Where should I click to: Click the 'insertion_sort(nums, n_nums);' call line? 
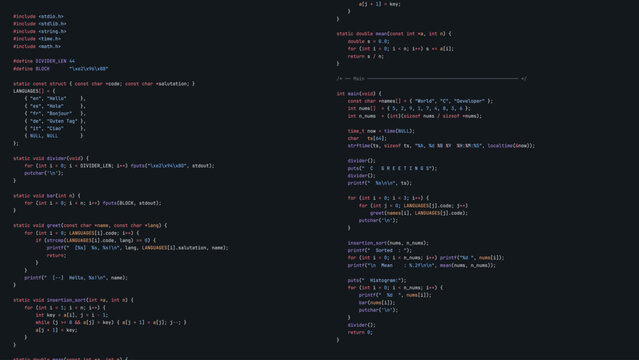388,243
